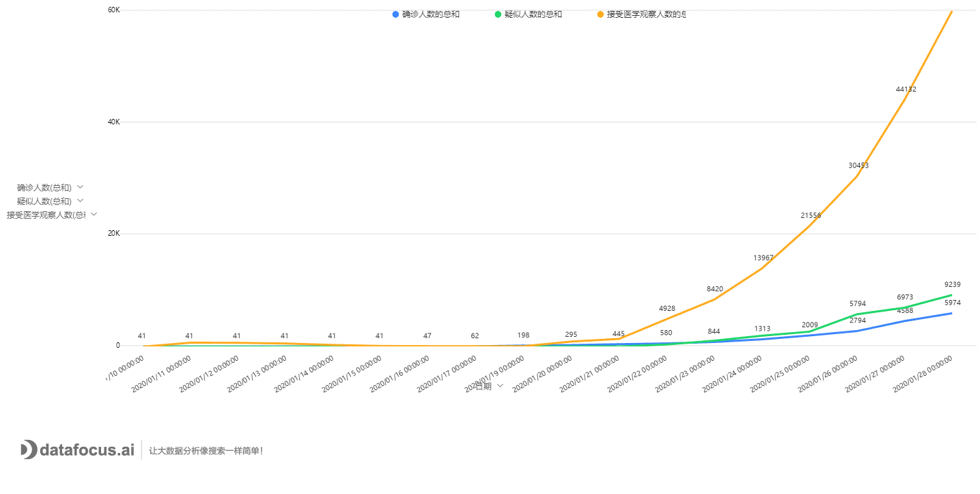
Task: Click the 20K y-axis tick label
Action: coord(114,233)
